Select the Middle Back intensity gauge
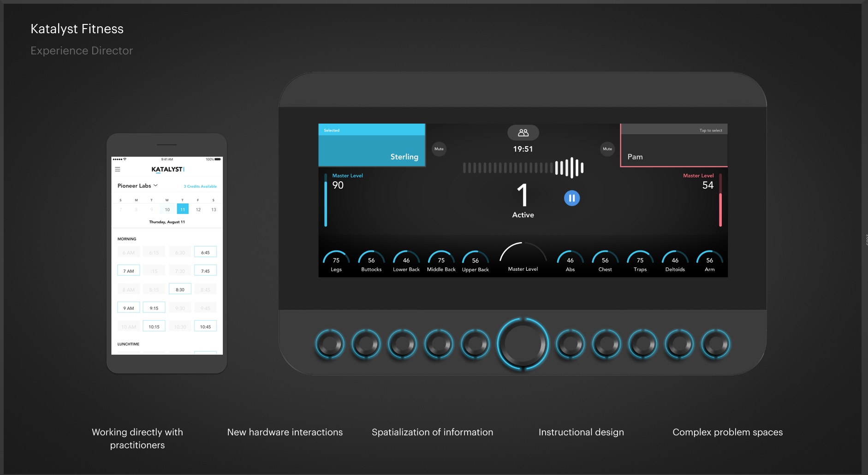The width and height of the screenshot is (868, 475). (x=441, y=261)
